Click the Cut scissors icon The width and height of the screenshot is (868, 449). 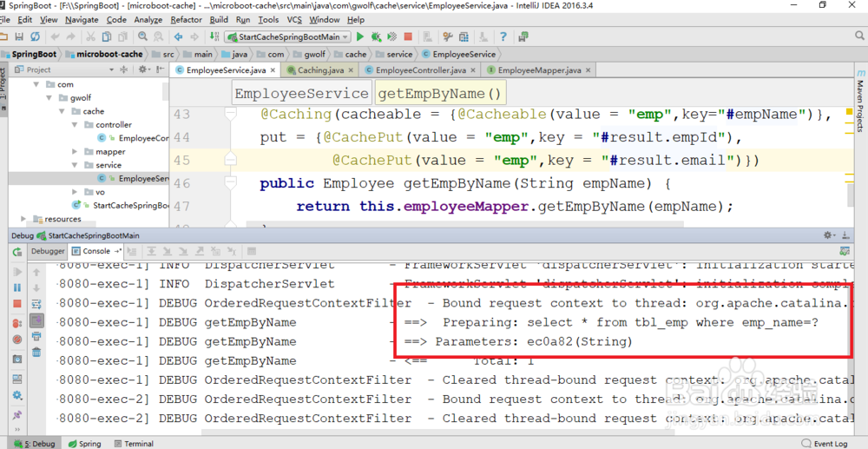(90, 37)
